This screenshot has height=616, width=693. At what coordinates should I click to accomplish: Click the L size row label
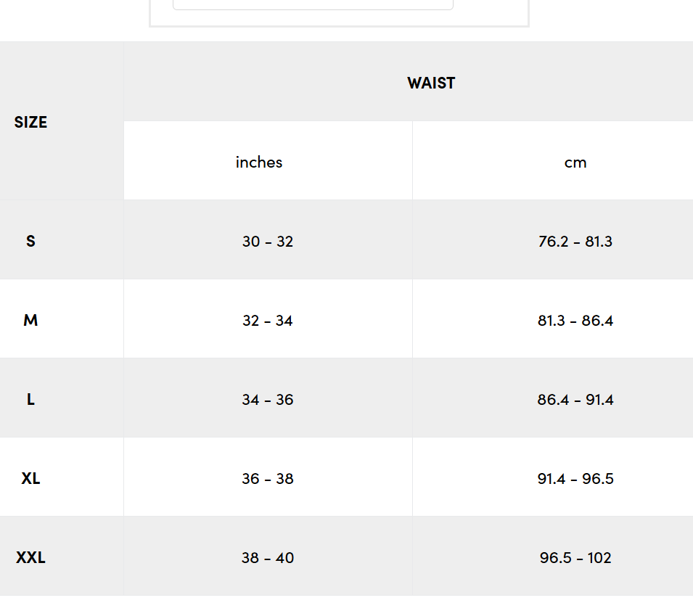point(30,399)
